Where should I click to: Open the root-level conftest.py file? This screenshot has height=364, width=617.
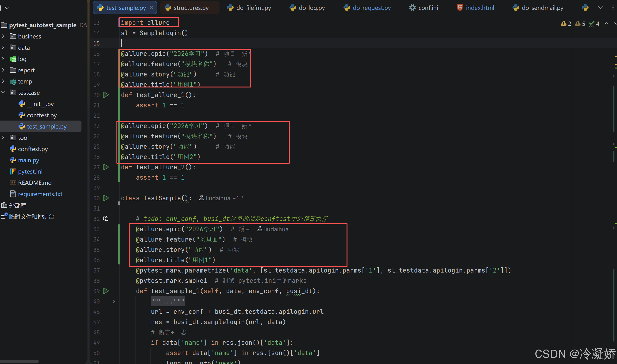(33, 149)
